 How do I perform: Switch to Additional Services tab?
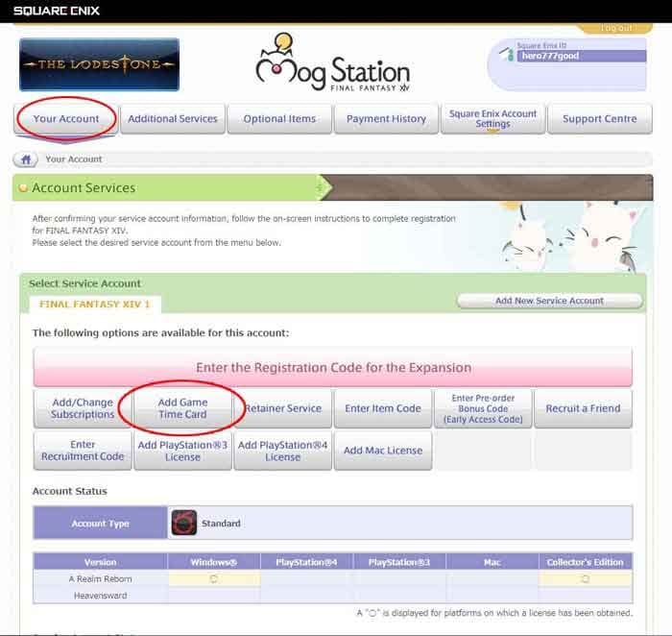173,119
